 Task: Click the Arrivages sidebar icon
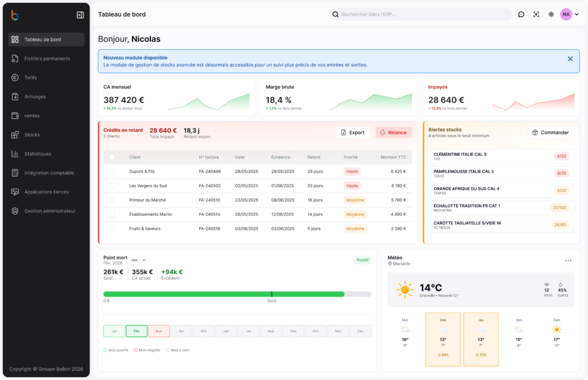pyautogui.click(x=15, y=96)
